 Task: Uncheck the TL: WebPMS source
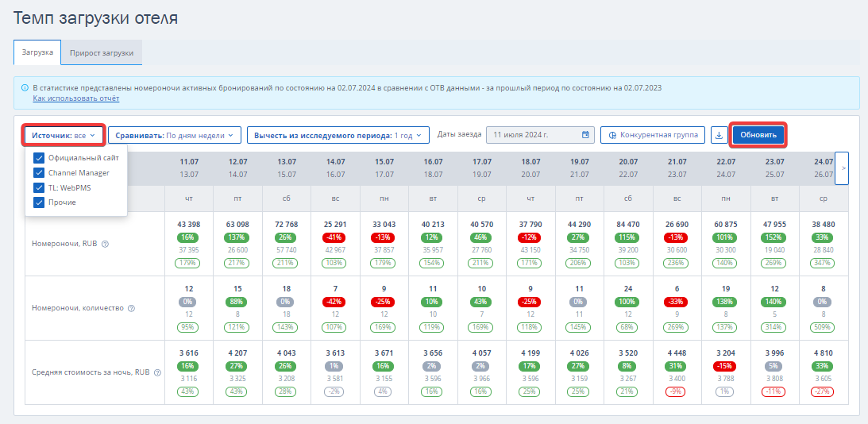(x=39, y=187)
